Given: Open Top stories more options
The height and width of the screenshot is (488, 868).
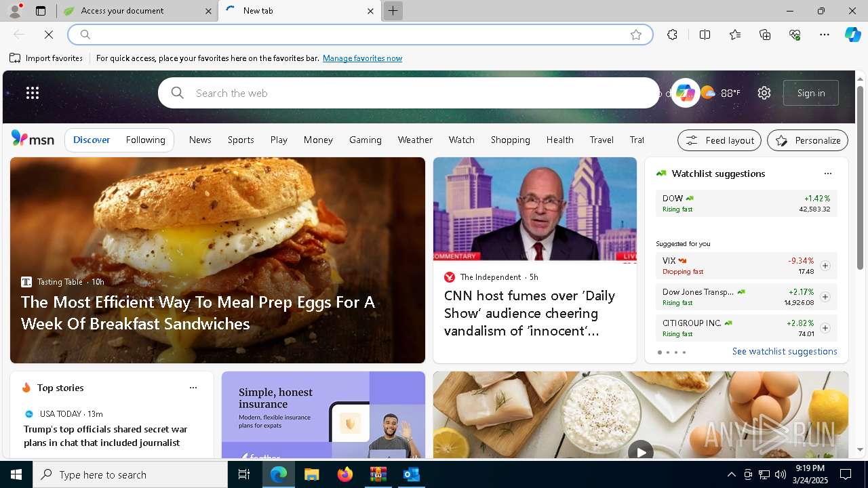Looking at the screenshot, I should click(193, 388).
